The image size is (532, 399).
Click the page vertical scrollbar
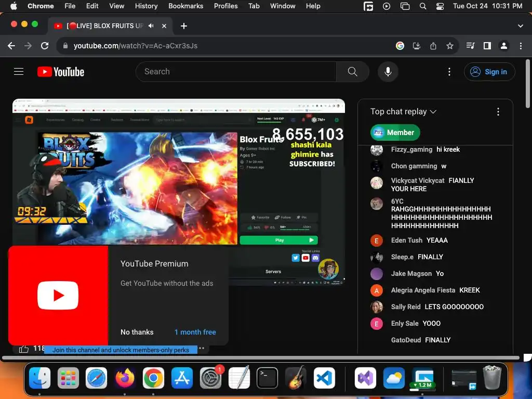tap(528, 84)
